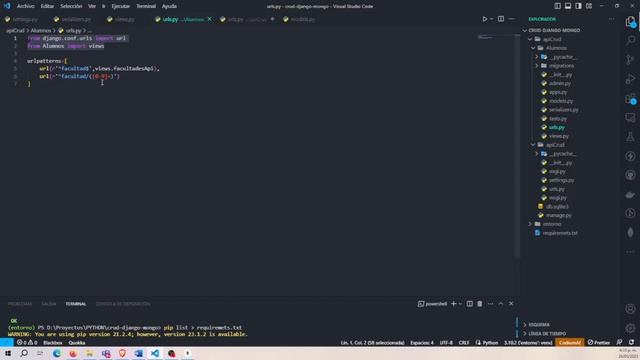
Task: Close the terminal panel
Action: [x=511, y=304]
